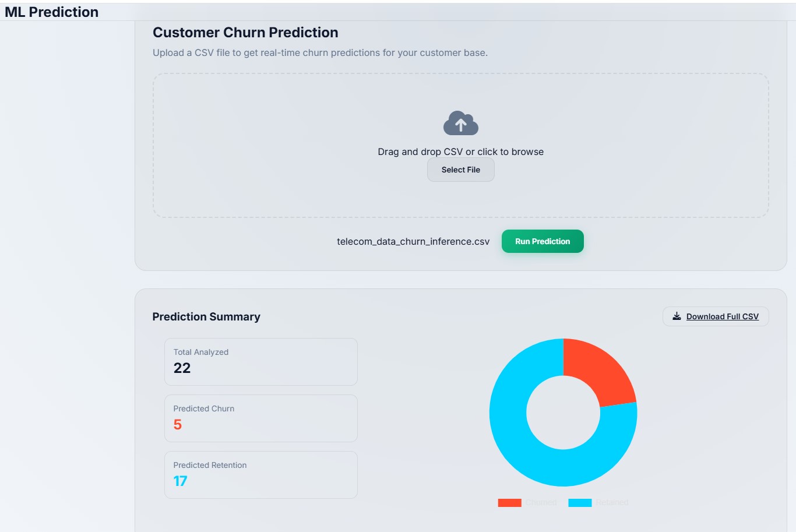Click the download arrow icon
Viewport: 796px width, 532px height.
677,316
